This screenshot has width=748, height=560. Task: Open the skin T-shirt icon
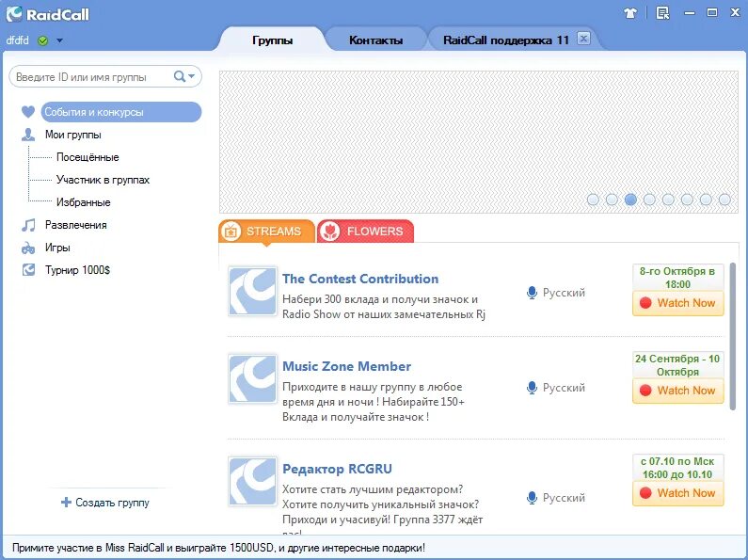click(630, 13)
